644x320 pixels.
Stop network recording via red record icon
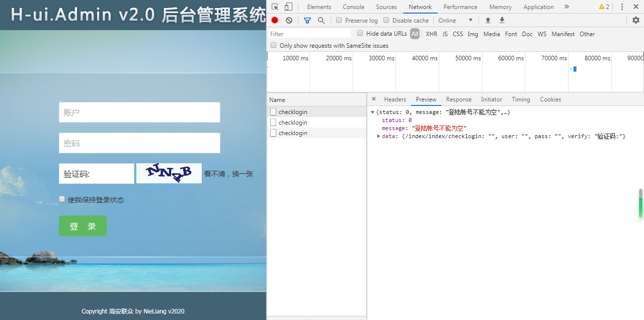coord(274,20)
